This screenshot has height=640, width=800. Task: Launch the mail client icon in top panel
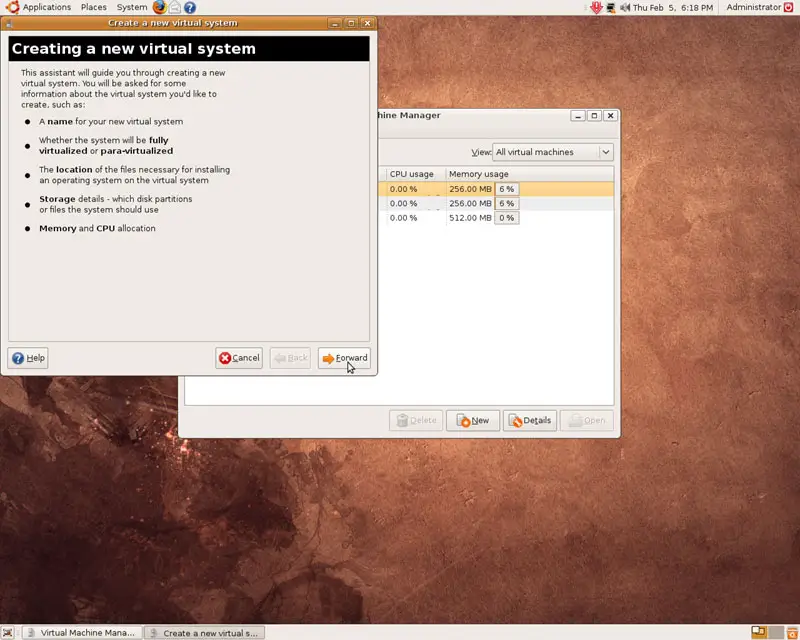click(174, 7)
